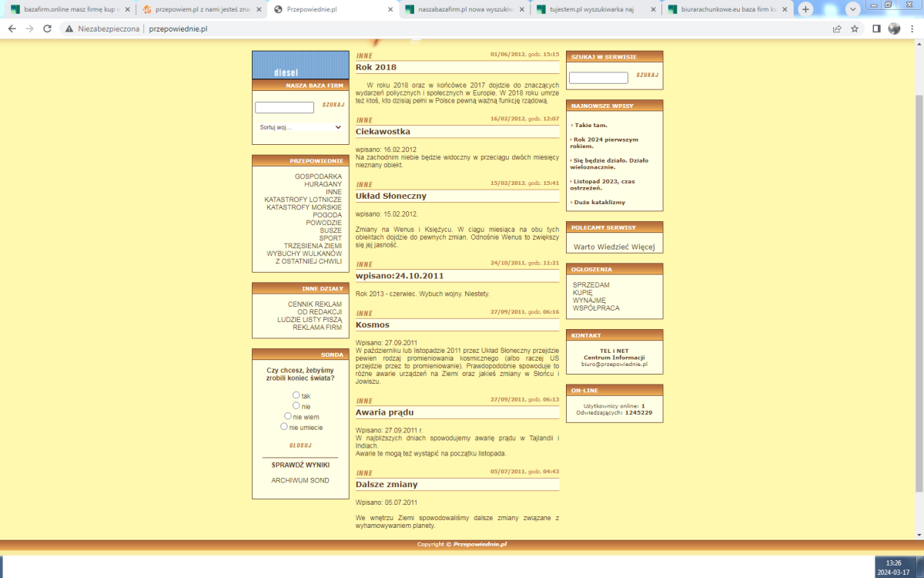The width and height of the screenshot is (924, 578).
Task: Bookmark this page with the star icon
Action: pyautogui.click(x=855, y=29)
